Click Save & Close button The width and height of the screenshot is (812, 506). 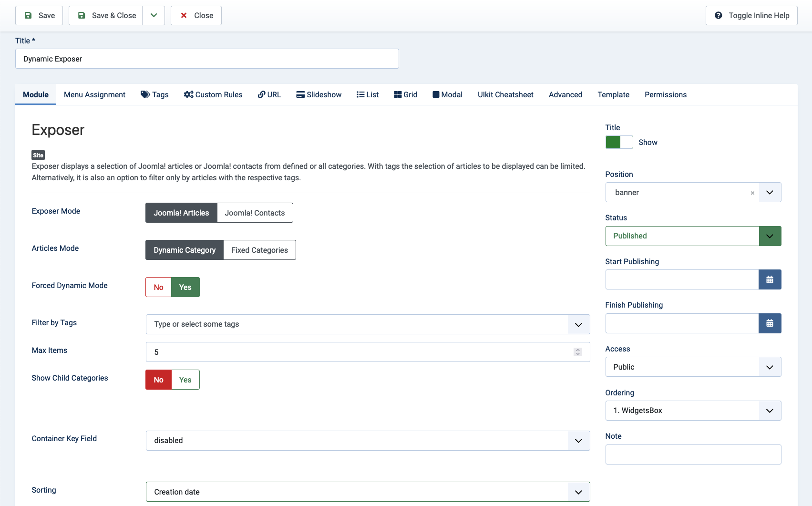click(106, 15)
